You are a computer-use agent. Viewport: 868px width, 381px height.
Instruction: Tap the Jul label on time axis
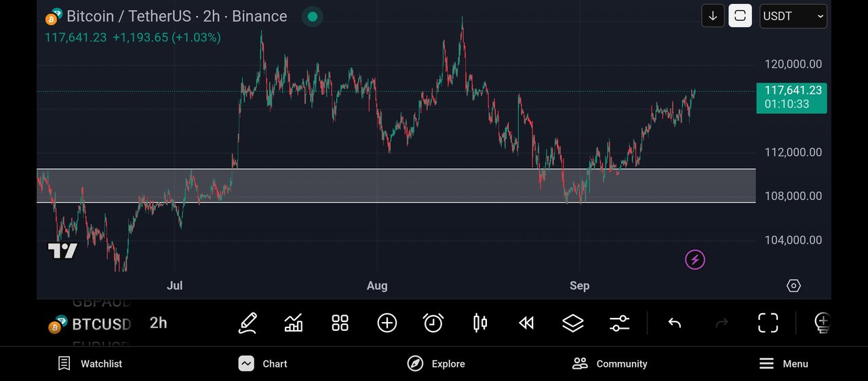point(174,285)
